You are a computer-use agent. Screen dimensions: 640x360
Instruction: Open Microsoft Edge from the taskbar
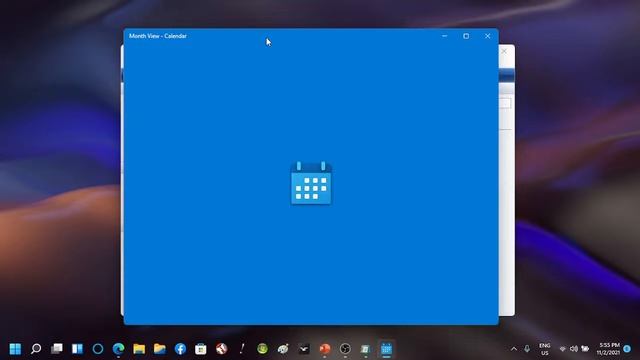[x=118, y=349]
